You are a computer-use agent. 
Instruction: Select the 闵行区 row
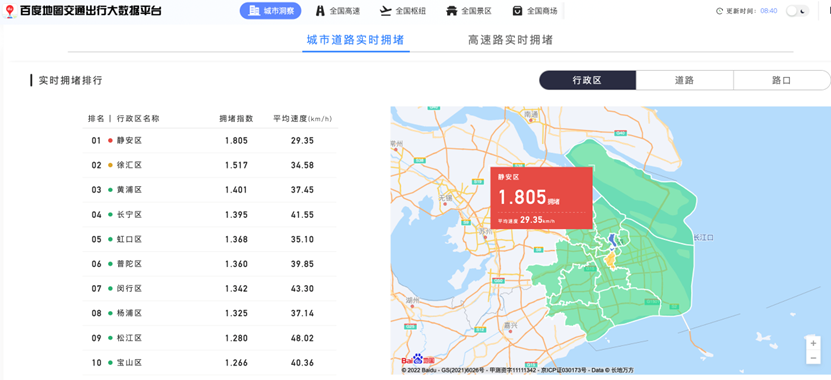pos(210,288)
